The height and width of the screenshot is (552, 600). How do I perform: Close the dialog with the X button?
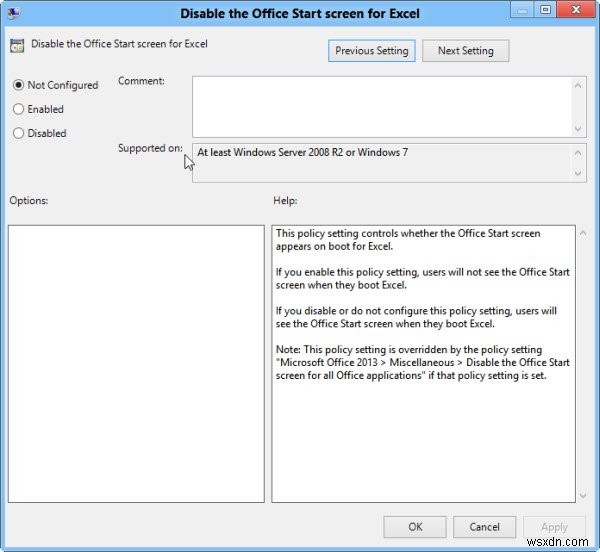click(x=576, y=10)
